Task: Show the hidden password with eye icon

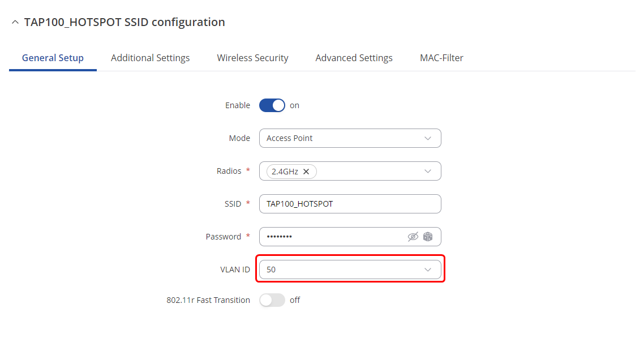Action: [x=413, y=237]
